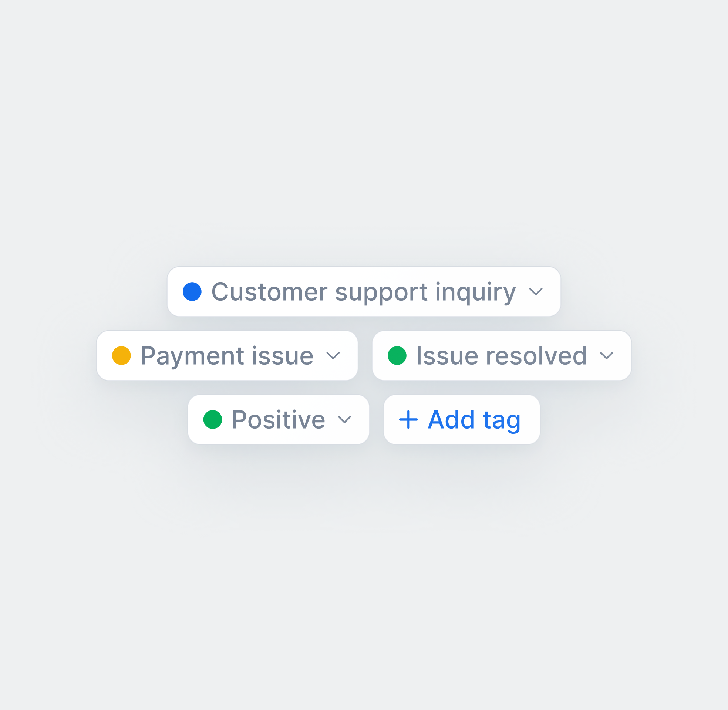Click the word 'inquiry' in the top tag
This screenshot has height=710, width=728.
click(475, 292)
